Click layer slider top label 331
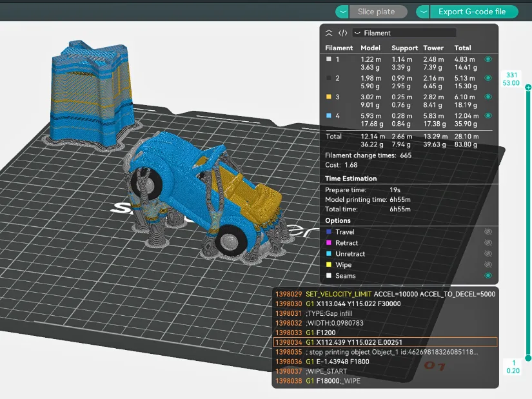This screenshot has height=399, width=532. click(x=511, y=75)
